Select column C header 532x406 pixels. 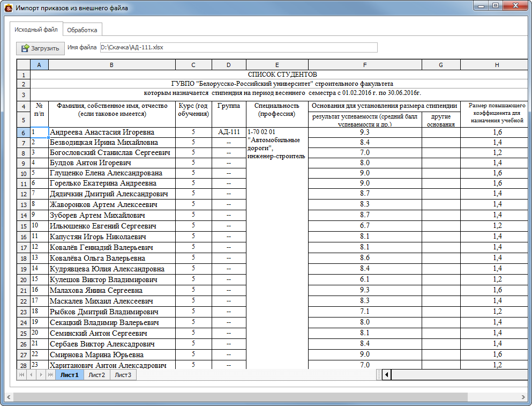click(x=193, y=65)
